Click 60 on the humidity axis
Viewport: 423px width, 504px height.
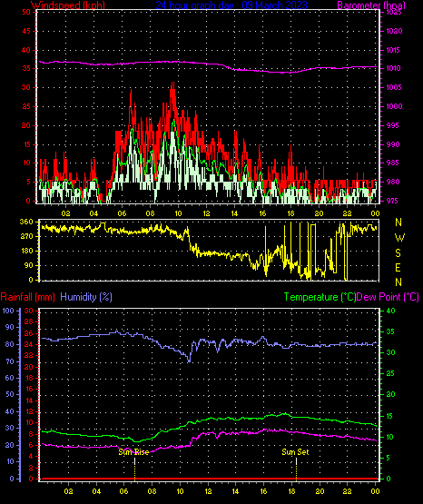click(x=10, y=378)
